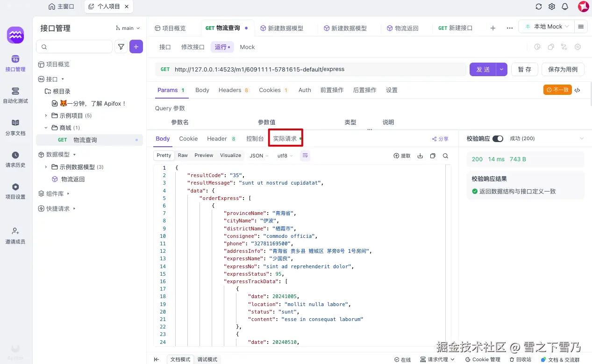
Task: Toggle the 校验响应 switch
Action: coord(498,139)
